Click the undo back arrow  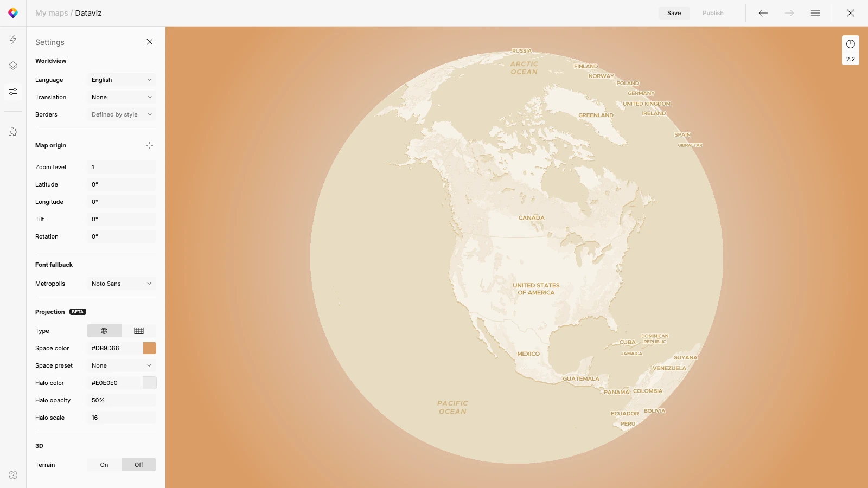point(763,13)
